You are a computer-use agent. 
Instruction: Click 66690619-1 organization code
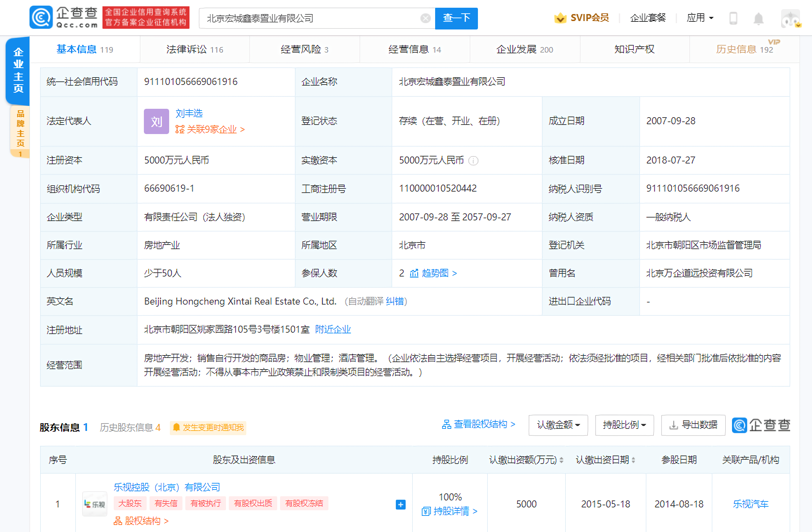point(169,188)
